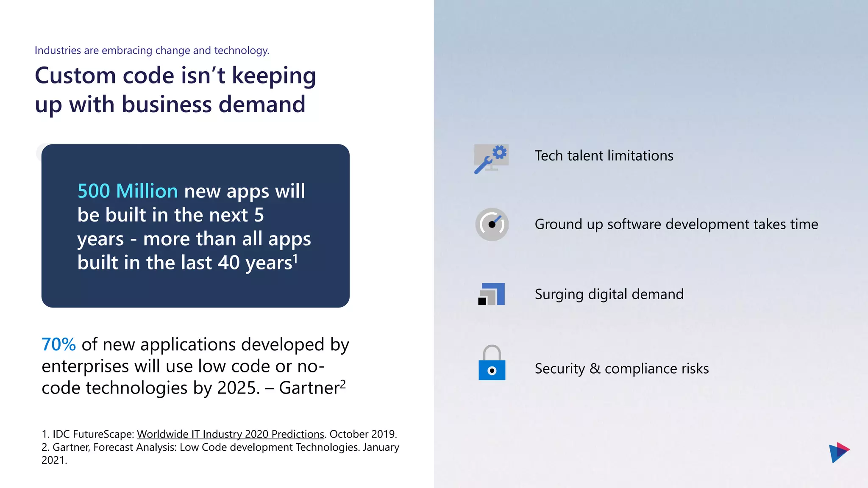The width and height of the screenshot is (868, 488).
Task: Click the '70%' highlighted statistic
Action: [58, 344]
